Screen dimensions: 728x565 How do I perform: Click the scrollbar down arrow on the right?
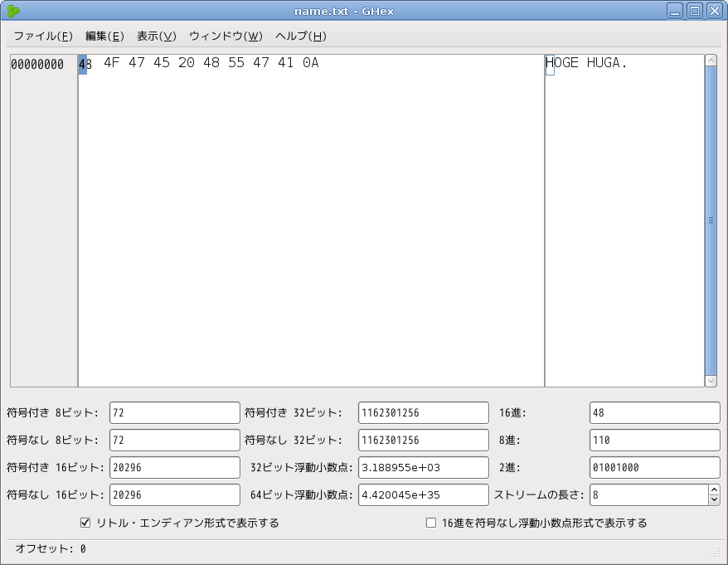pyautogui.click(x=711, y=382)
